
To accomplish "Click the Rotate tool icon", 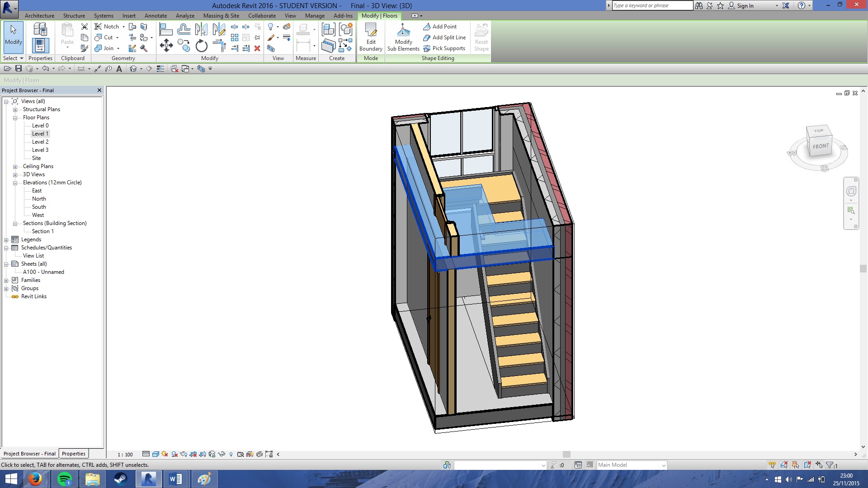I will [201, 46].
